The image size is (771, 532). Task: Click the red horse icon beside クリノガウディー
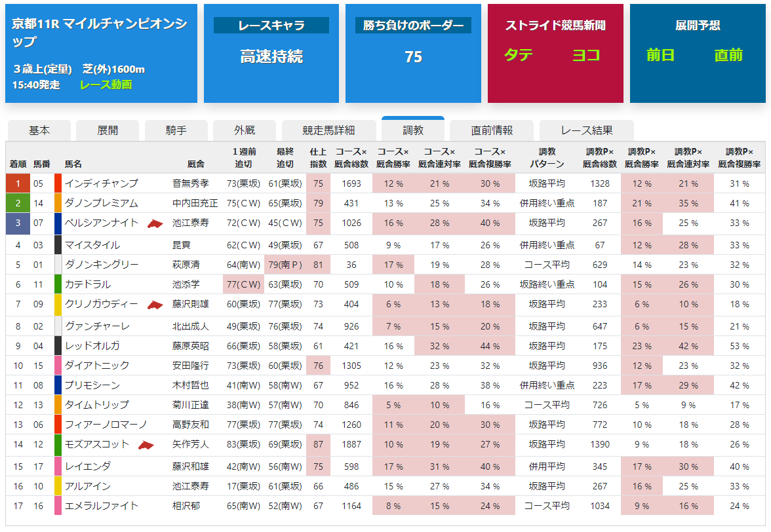(155, 305)
